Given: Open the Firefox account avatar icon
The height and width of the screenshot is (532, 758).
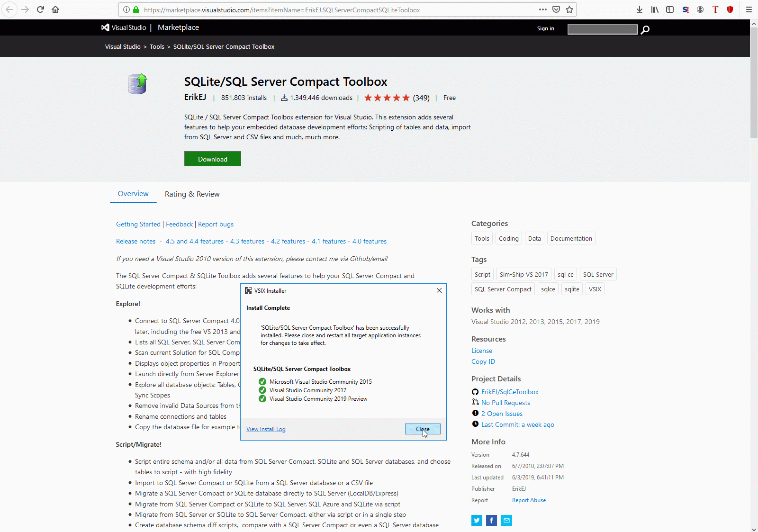Looking at the screenshot, I should [700, 9].
